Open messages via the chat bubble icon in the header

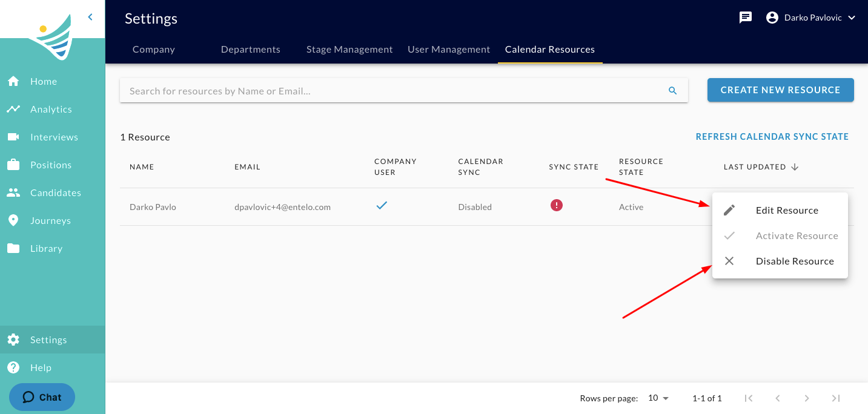tap(746, 18)
